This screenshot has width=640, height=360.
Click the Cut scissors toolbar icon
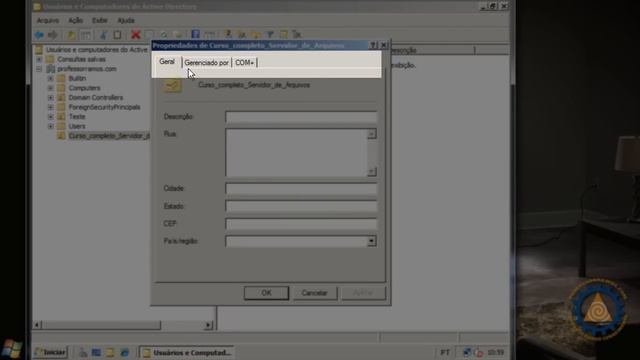103,35
